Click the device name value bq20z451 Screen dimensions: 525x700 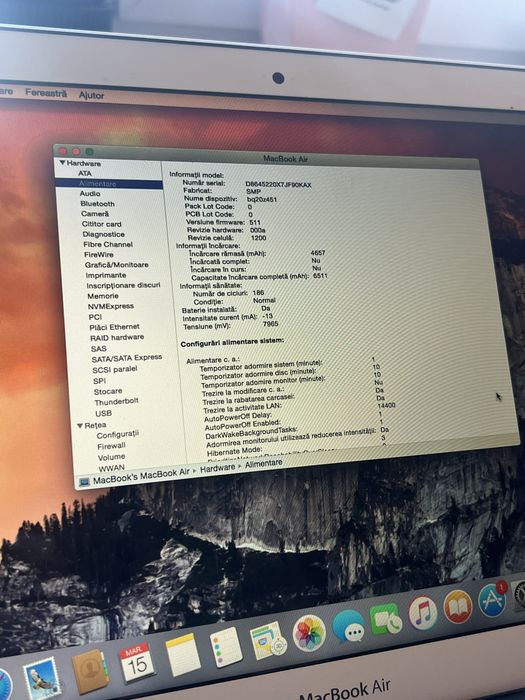(x=262, y=200)
